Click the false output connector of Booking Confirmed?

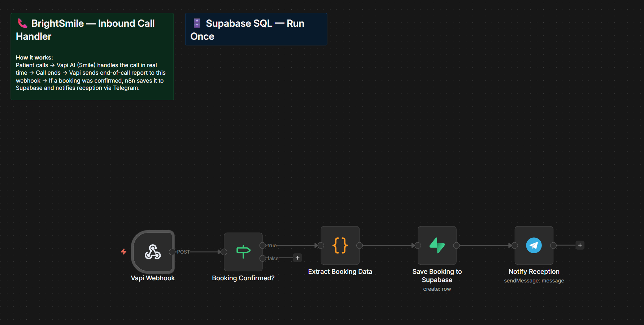point(263,258)
